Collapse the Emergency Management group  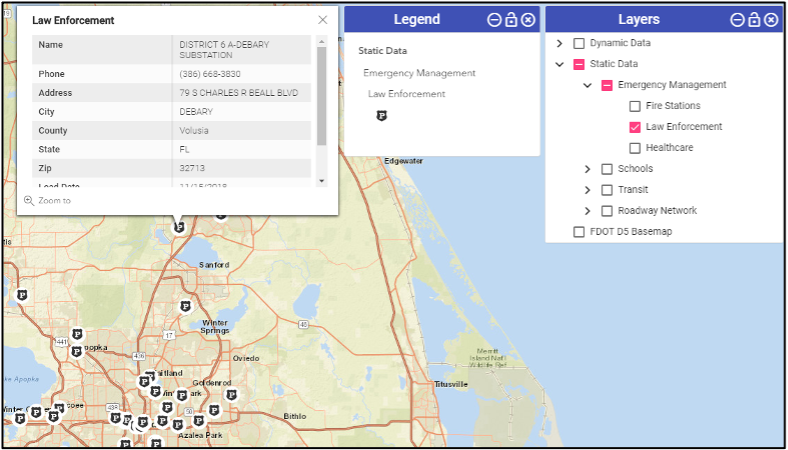[587, 86]
